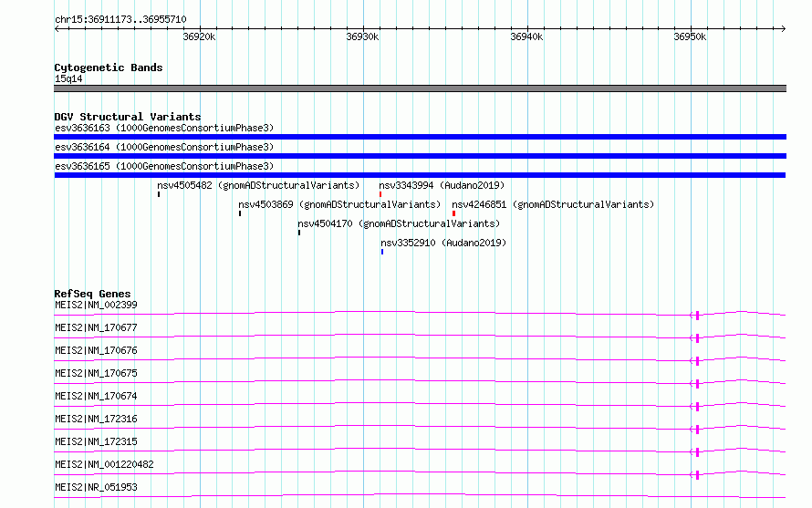The height and width of the screenshot is (508, 812).
Task: Click the left arrow of the ruler
Action: (57, 28)
